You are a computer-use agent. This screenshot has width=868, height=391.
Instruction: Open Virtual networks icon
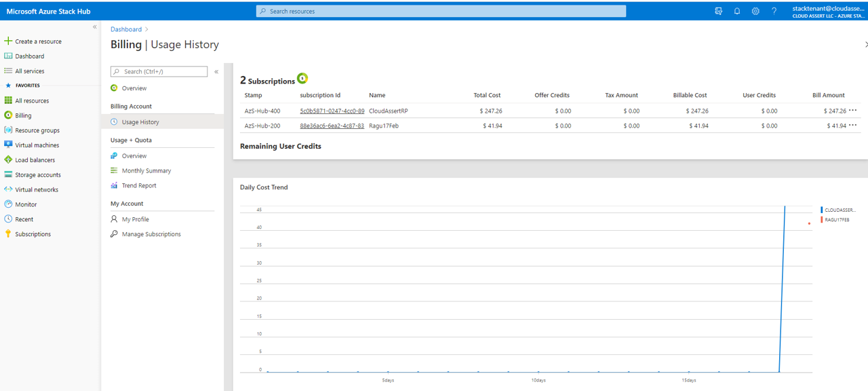click(8, 189)
